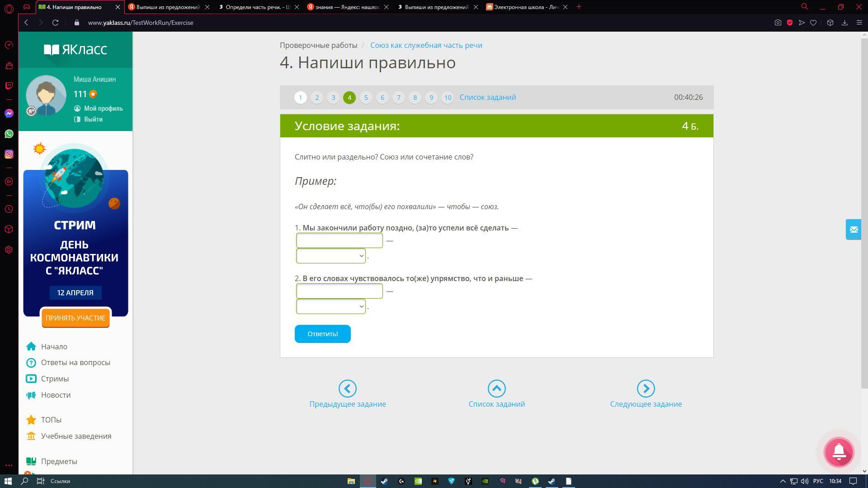The image size is (868, 488).
Task: Click the browser downloads icon
Action: [x=844, y=23]
